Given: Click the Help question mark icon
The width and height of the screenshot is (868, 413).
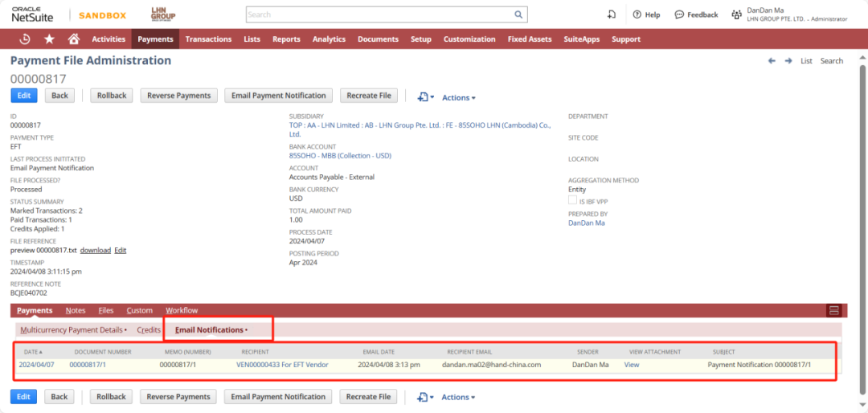Looking at the screenshot, I should [x=637, y=15].
